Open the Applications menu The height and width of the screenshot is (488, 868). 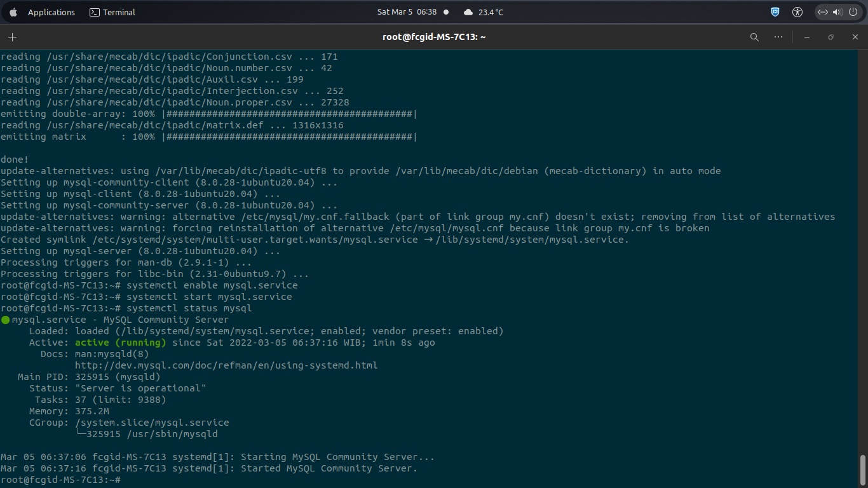pyautogui.click(x=51, y=12)
